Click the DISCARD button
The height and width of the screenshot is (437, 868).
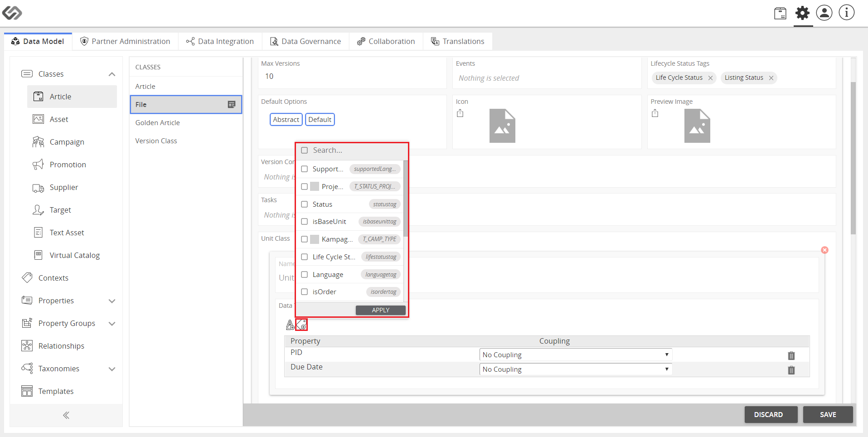771,415
